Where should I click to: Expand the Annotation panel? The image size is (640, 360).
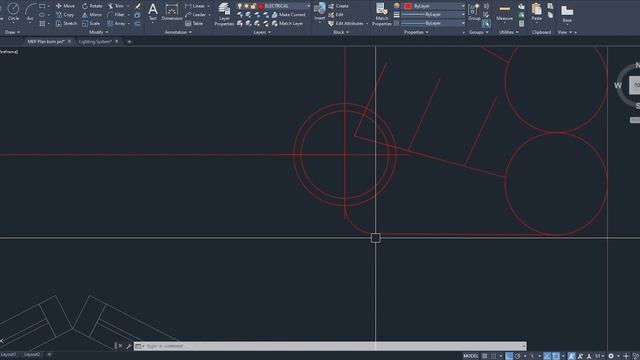coord(178,32)
